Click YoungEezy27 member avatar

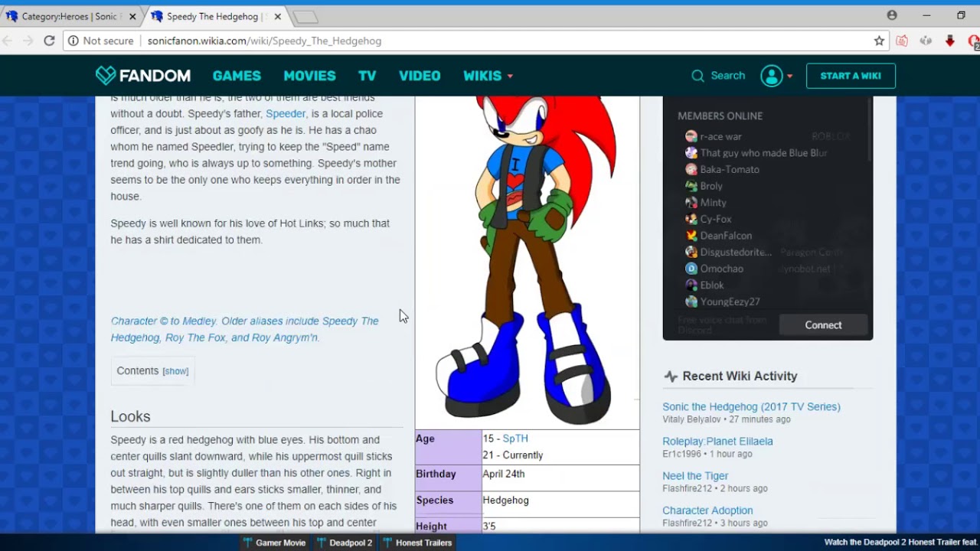pyautogui.click(x=691, y=302)
